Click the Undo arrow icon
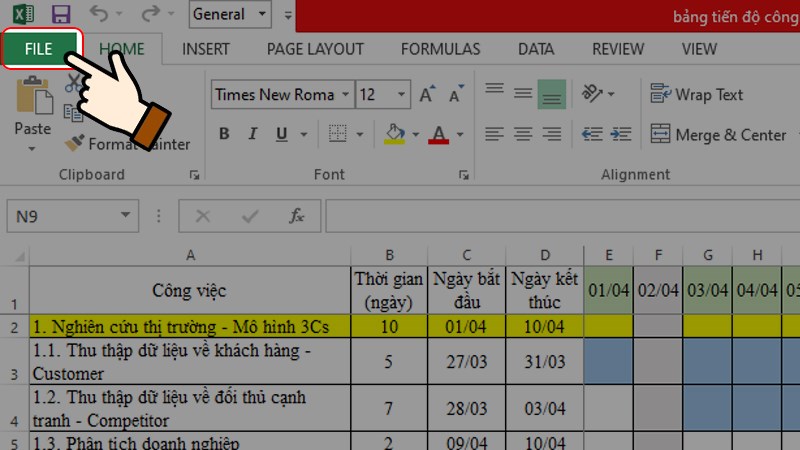Viewport: 800px width, 450px height. pyautogui.click(x=98, y=15)
